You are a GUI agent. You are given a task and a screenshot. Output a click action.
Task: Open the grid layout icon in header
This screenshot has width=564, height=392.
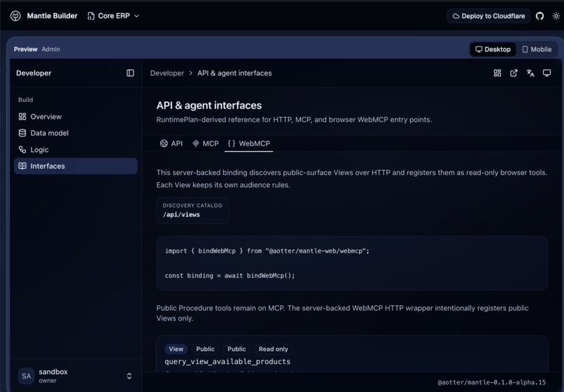[x=497, y=73]
